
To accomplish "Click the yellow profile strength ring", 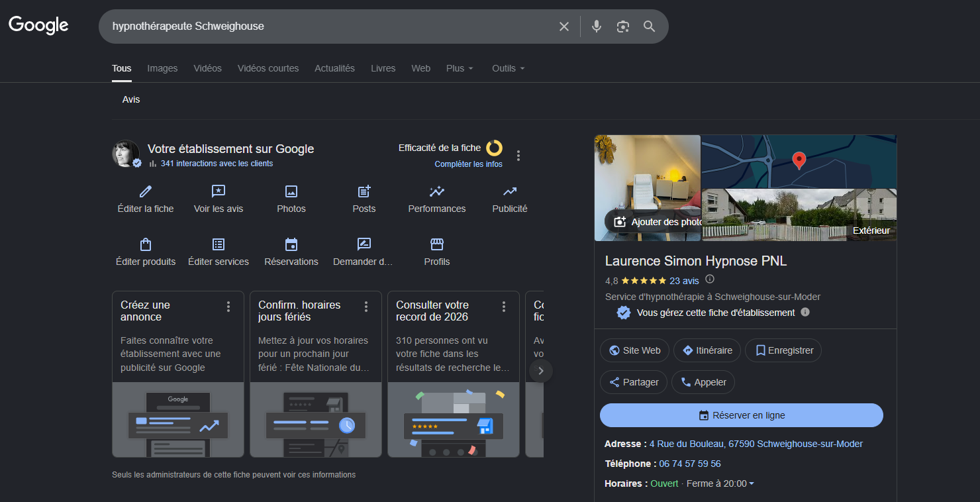I will [494, 148].
